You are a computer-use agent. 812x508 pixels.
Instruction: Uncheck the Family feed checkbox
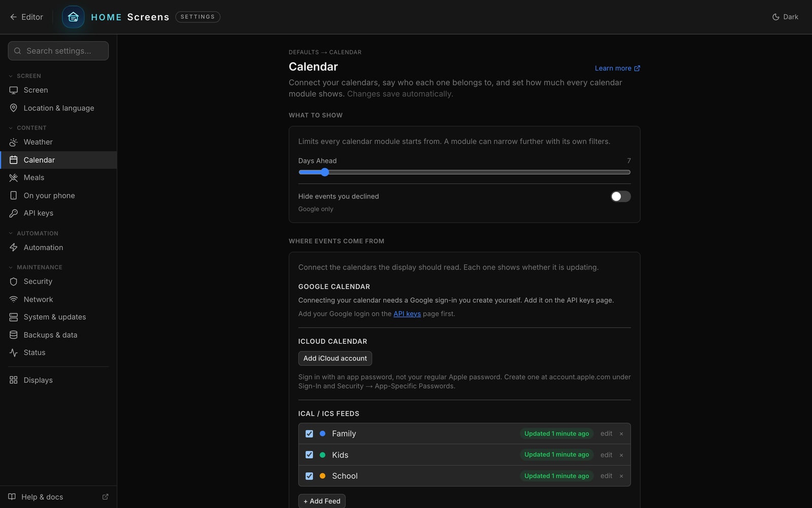[309, 434]
